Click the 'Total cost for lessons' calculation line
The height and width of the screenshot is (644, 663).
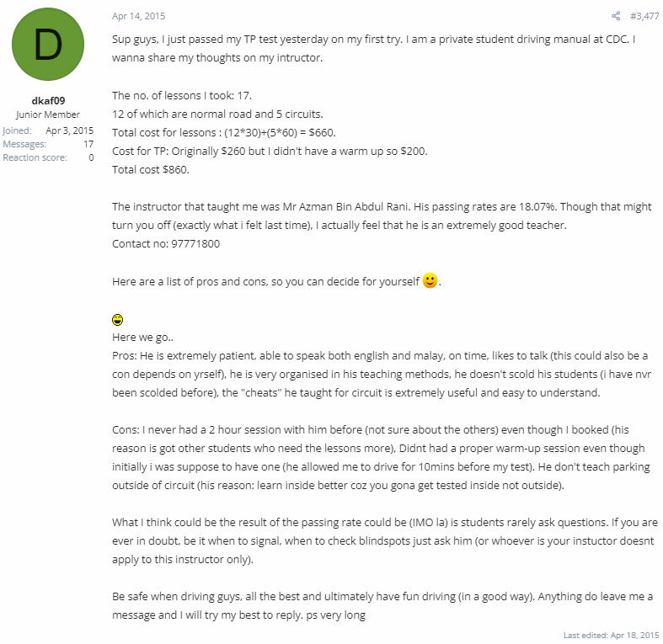(x=224, y=133)
